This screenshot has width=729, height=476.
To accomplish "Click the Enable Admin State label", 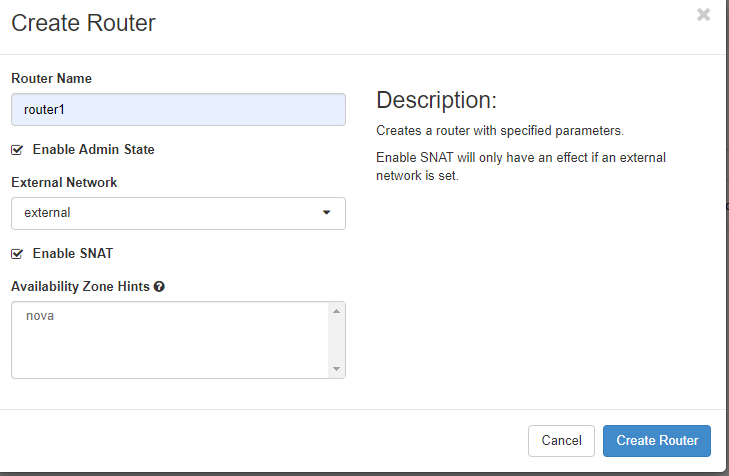I will [93, 150].
